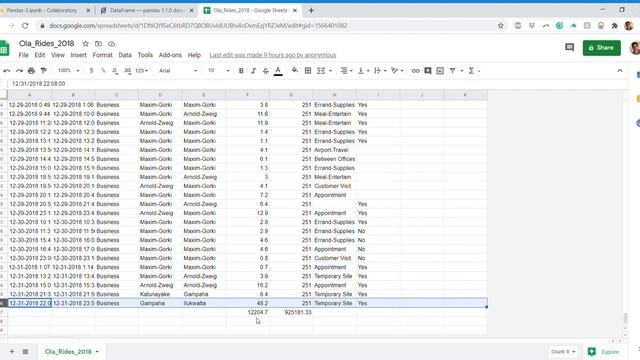Select the cell containing 925181.33

291,312
